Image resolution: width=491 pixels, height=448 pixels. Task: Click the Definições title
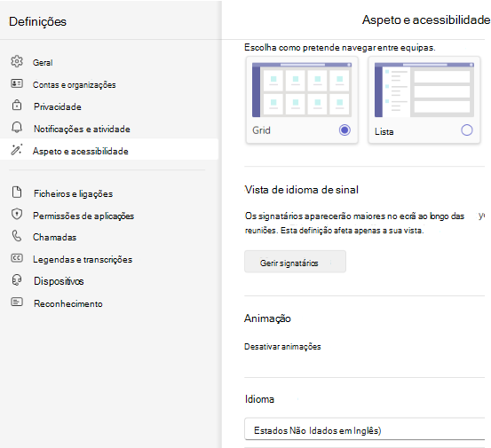point(37,21)
